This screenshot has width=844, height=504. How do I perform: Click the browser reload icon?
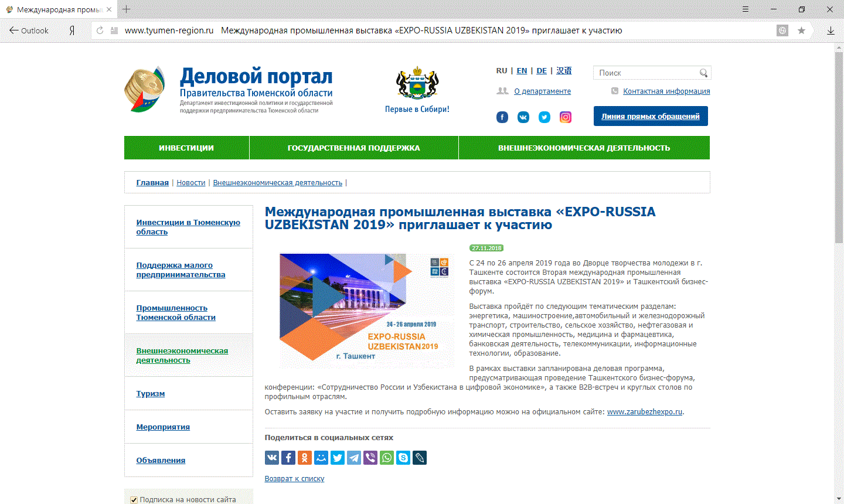pos(100,30)
